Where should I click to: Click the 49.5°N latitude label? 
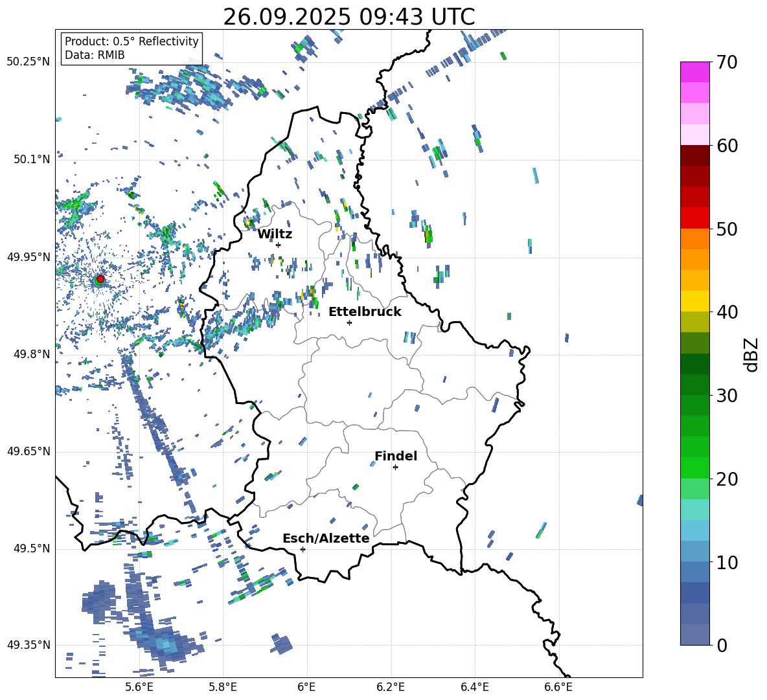pyautogui.click(x=32, y=549)
